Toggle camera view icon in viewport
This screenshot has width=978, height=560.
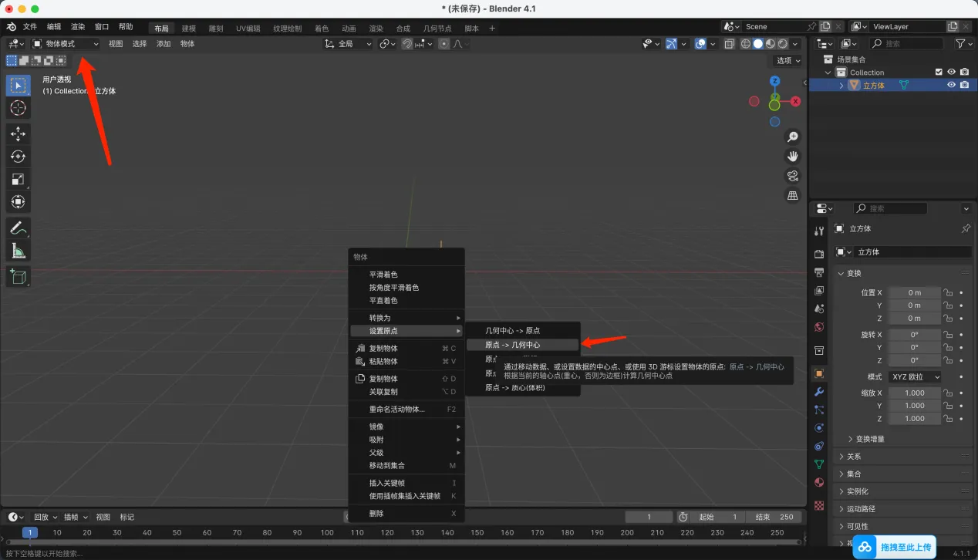point(792,176)
